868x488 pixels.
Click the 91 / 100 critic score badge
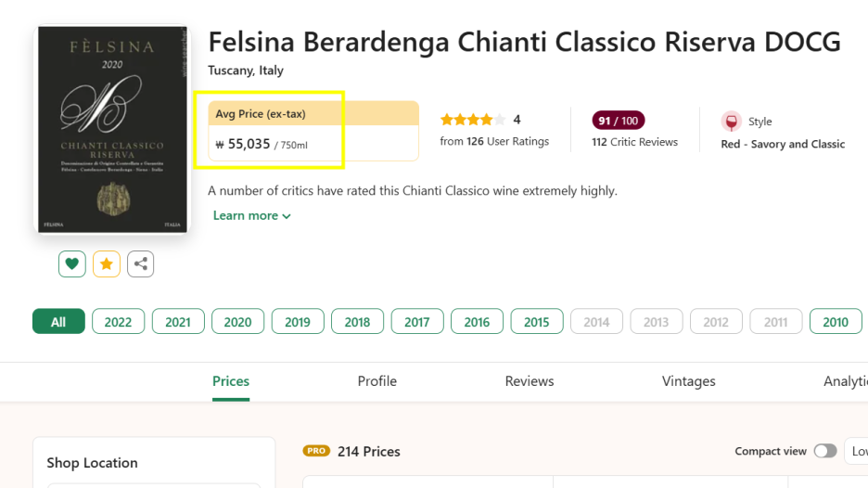pos(618,121)
